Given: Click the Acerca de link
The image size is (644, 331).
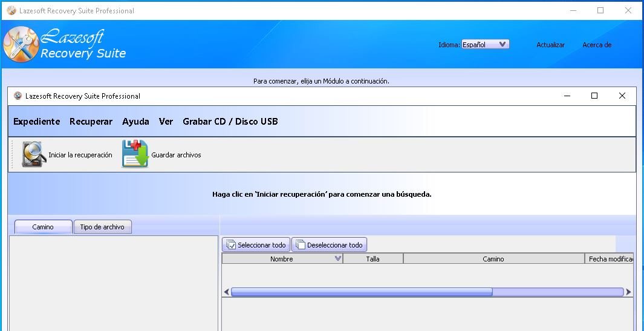Looking at the screenshot, I should coord(597,45).
